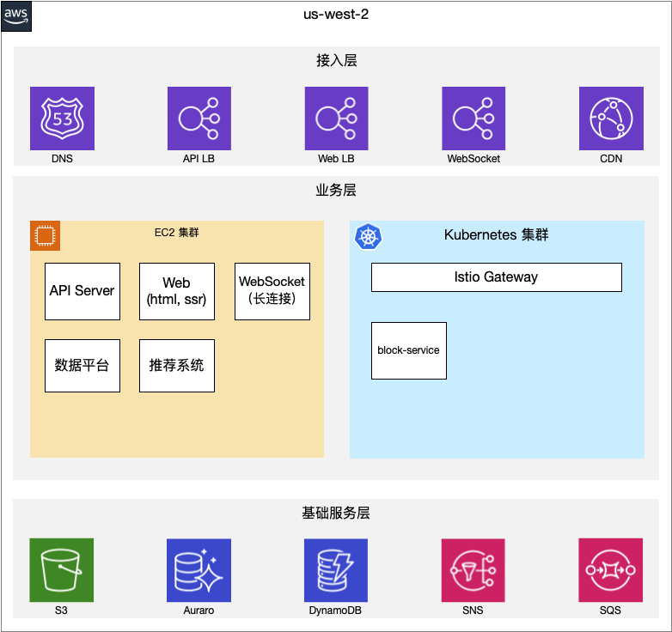The height and width of the screenshot is (632, 672).
Task: Click the Auraro text label
Action: (199, 611)
